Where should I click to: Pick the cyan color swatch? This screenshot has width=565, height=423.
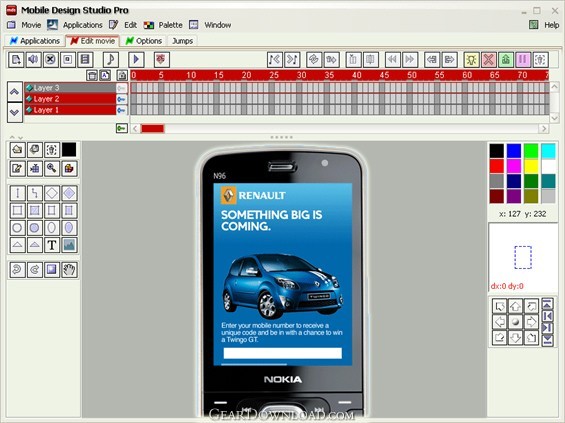pos(548,151)
